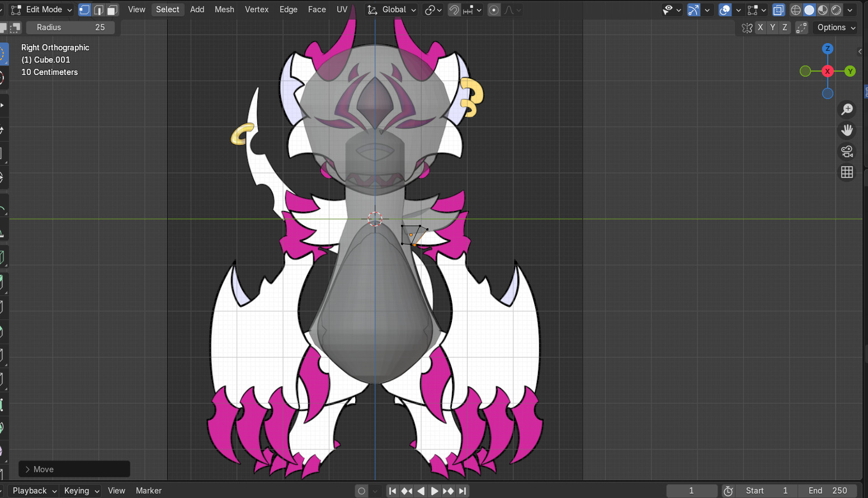This screenshot has width=868, height=498.
Task: Jump to the end frame
Action: pyautogui.click(x=463, y=491)
